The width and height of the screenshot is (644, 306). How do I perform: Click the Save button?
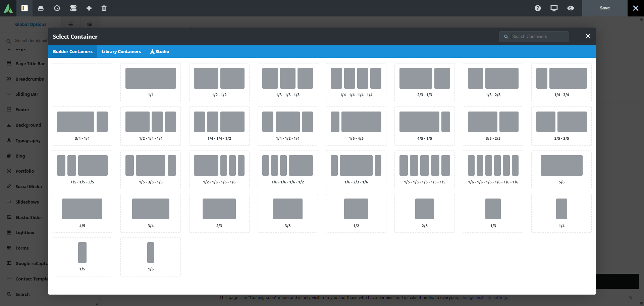coord(604,8)
